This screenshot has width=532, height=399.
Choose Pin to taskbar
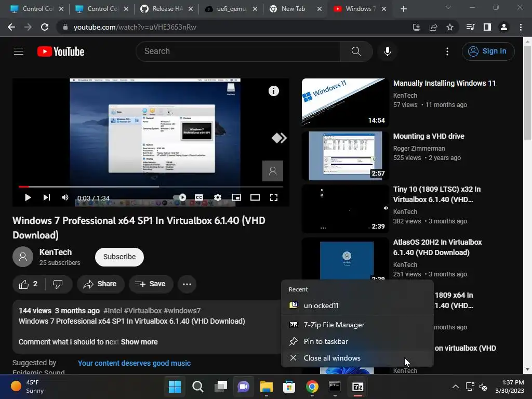tap(357, 342)
